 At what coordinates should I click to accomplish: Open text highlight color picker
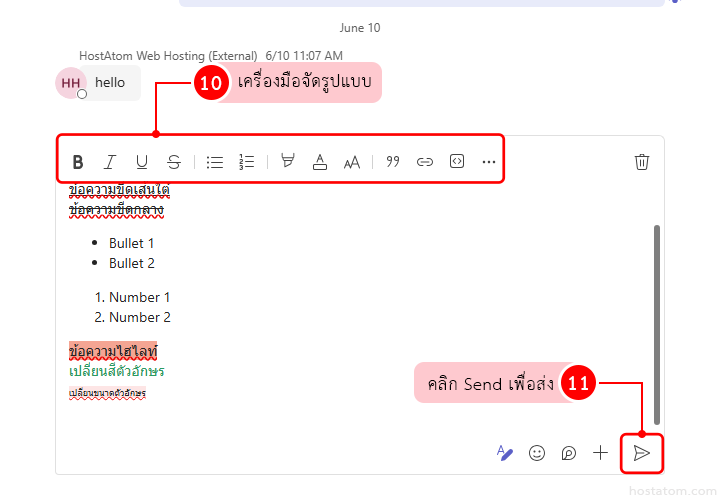click(x=288, y=162)
